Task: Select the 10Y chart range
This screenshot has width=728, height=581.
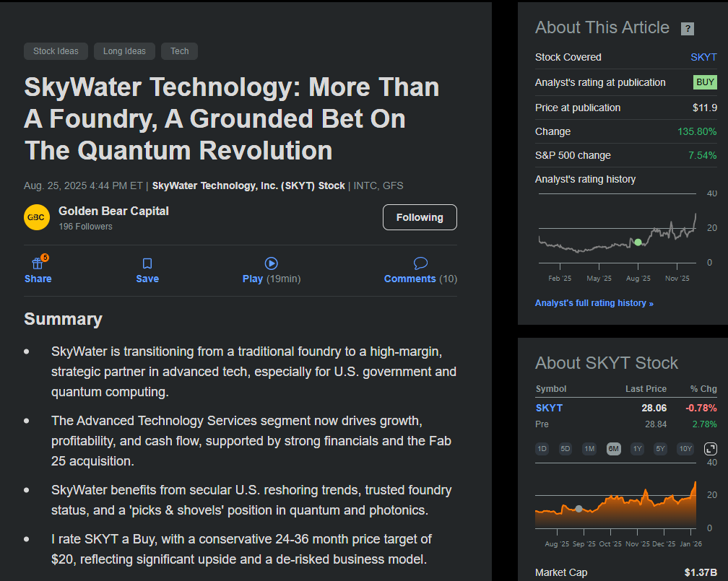Action: pyautogui.click(x=686, y=449)
